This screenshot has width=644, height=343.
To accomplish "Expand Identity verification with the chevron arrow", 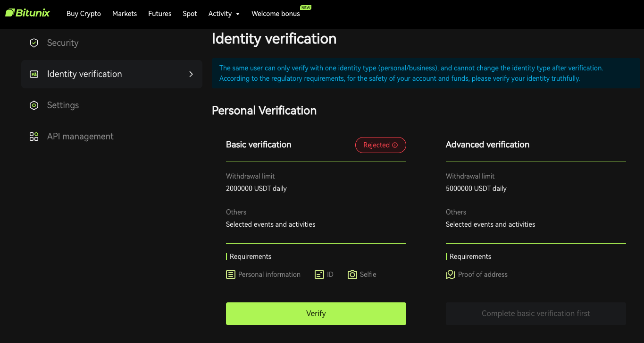I will coord(191,74).
